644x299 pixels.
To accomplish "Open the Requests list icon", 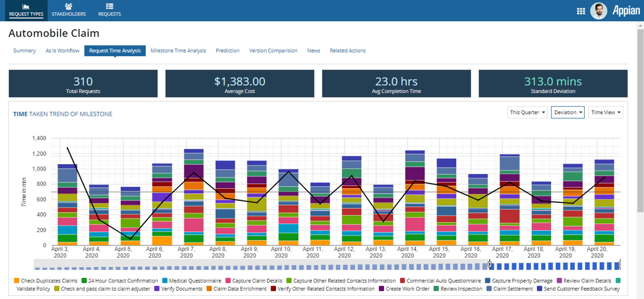I will pyautogui.click(x=110, y=6).
